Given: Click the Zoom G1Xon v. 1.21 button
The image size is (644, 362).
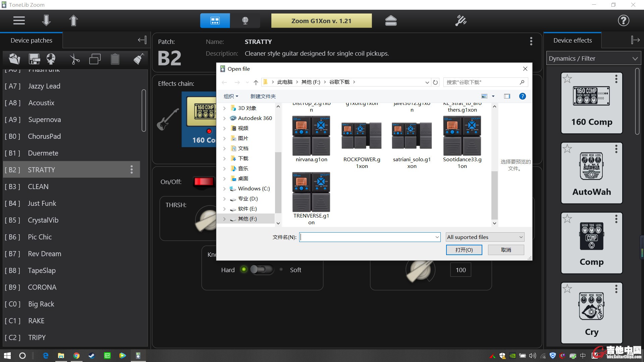Looking at the screenshot, I should tap(321, 21).
